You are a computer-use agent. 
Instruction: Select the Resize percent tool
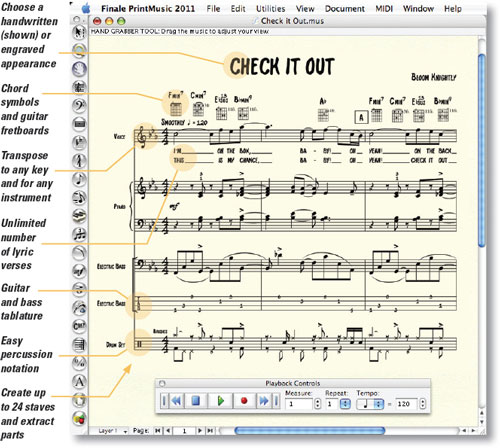tap(79, 362)
